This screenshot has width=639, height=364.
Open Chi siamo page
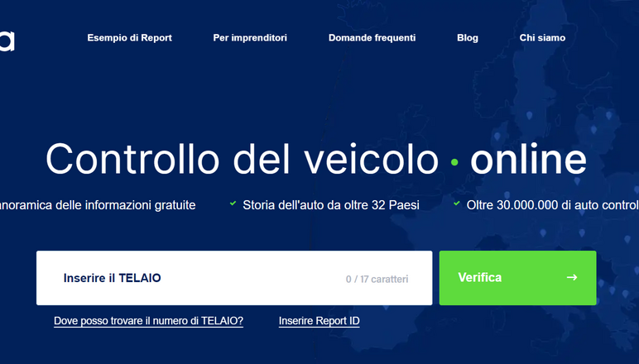542,38
